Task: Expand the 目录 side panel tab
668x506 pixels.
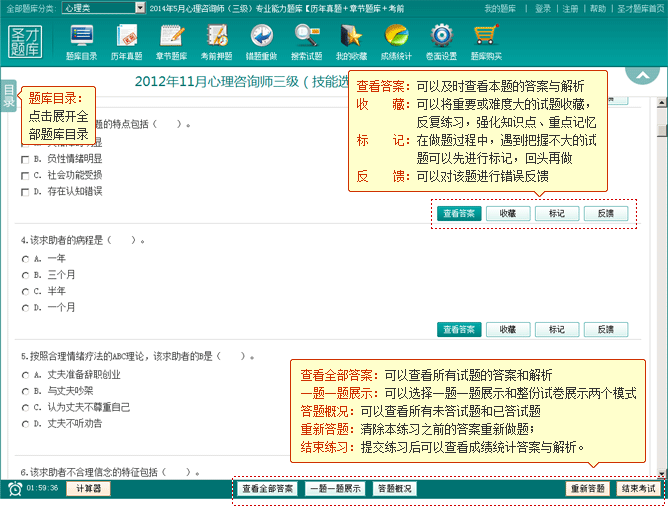Action: [x=8, y=96]
